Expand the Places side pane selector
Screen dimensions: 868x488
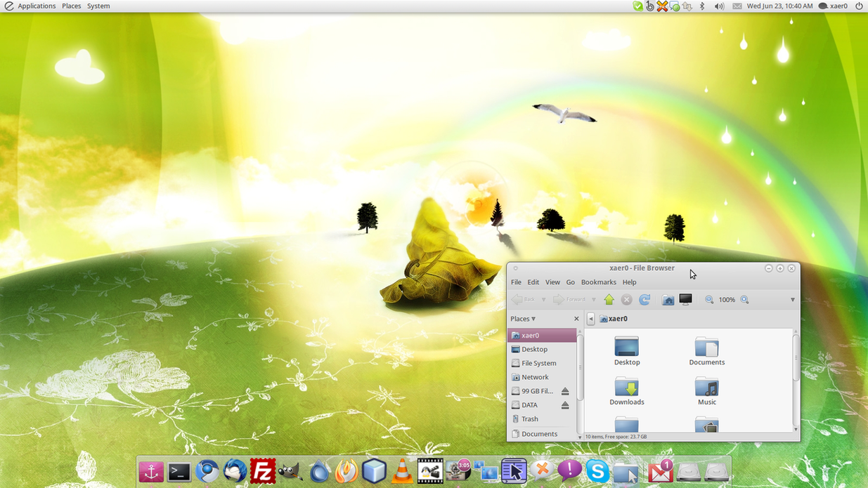tap(523, 319)
